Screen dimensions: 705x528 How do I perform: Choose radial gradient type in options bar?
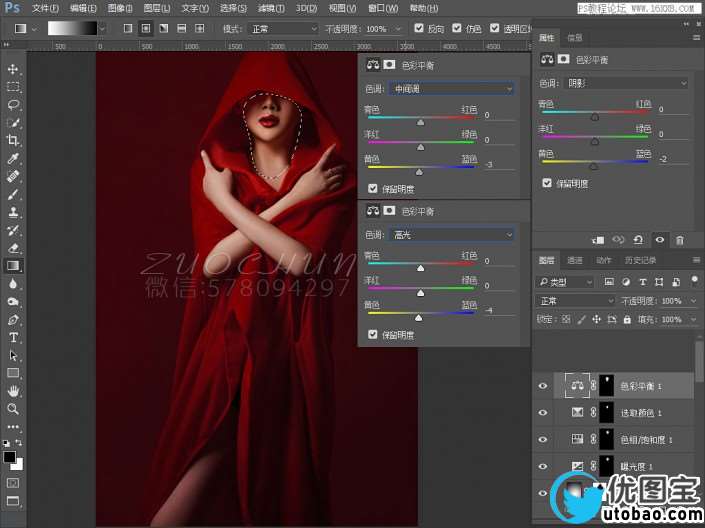[x=146, y=29]
